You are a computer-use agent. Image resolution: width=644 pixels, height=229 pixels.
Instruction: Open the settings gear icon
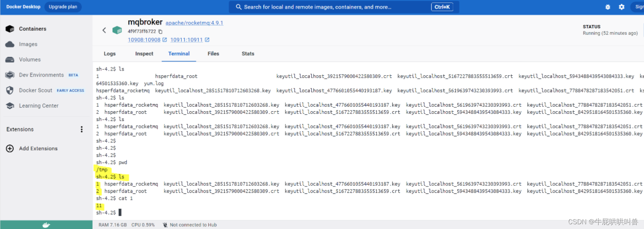622,7
